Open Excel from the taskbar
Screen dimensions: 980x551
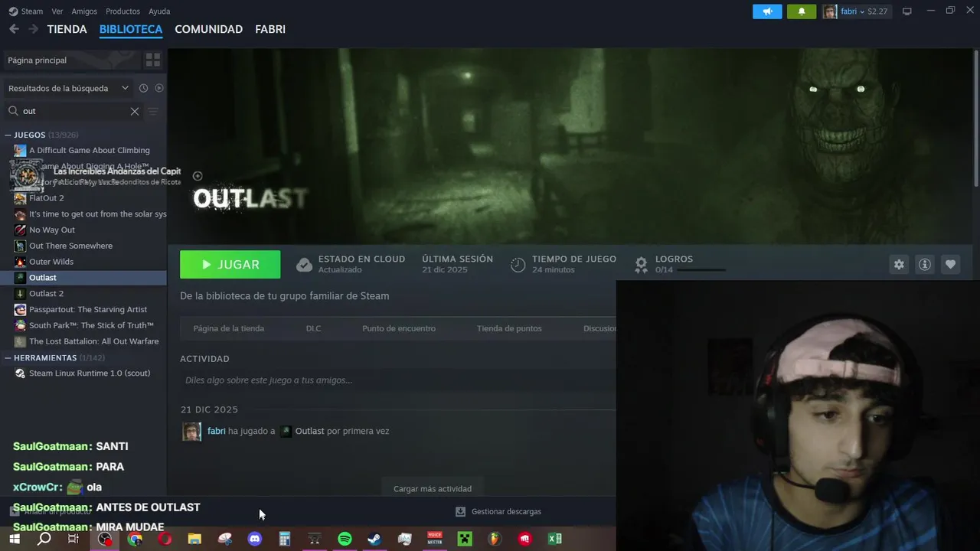coord(555,539)
